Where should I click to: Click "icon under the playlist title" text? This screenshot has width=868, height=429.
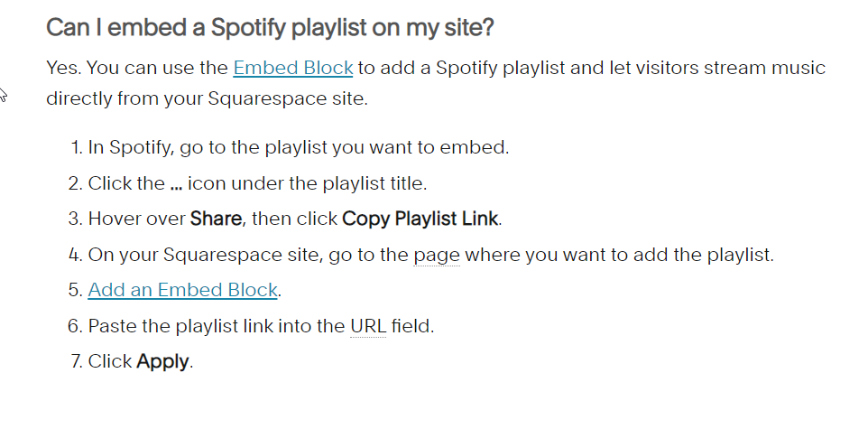tap(308, 183)
